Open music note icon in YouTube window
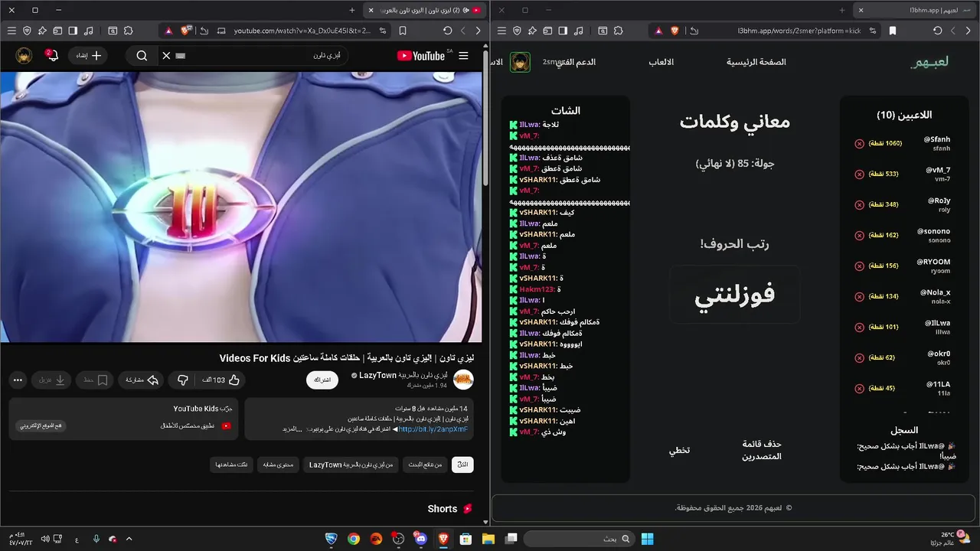 click(x=88, y=31)
